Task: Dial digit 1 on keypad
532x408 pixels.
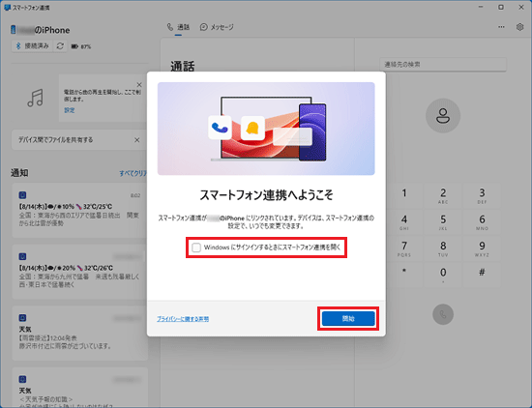Action: 404,195
